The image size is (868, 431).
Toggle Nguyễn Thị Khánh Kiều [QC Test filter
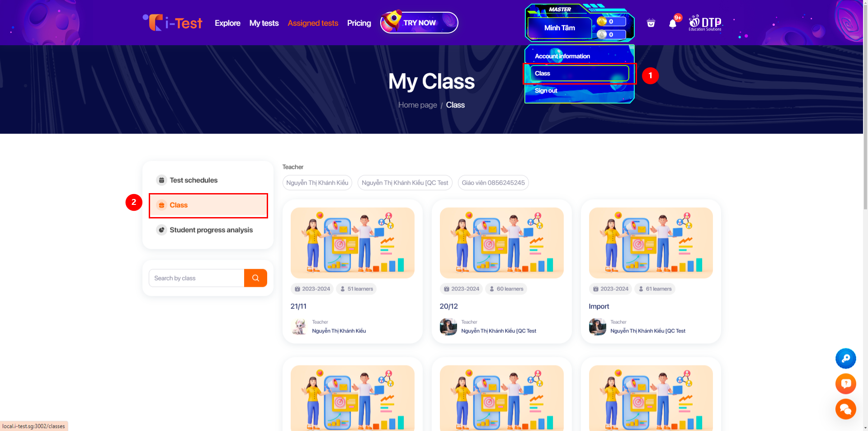[x=405, y=183]
